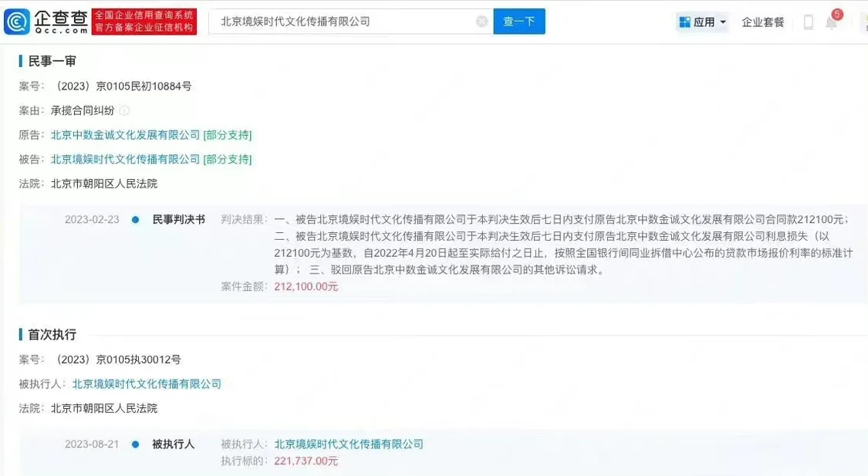
Task: Click the mobile phone app icon
Action: click(x=808, y=22)
